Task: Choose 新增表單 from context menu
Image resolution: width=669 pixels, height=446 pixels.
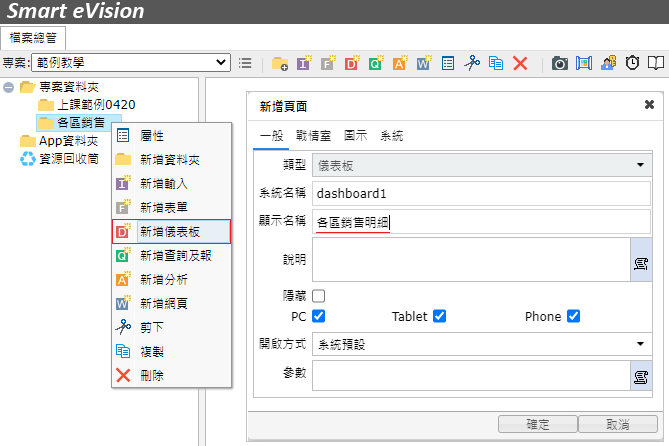Action: click(x=172, y=207)
